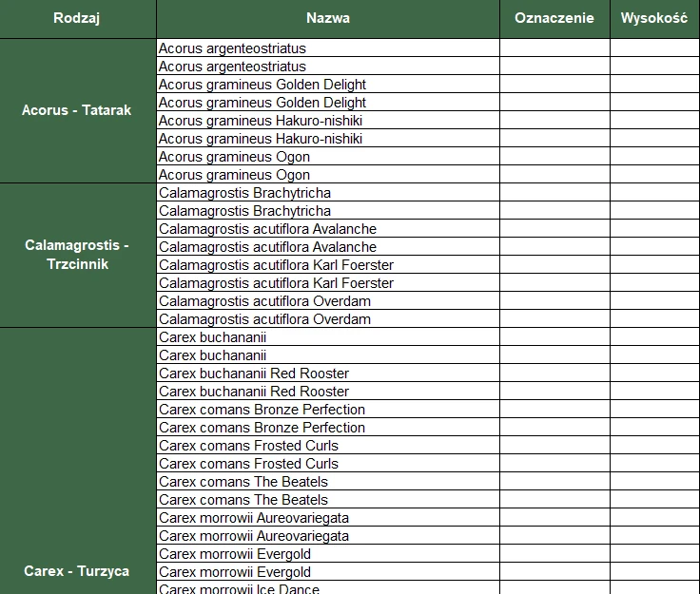Image resolution: width=700 pixels, height=594 pixels.
Task: Click the first Carex comans Frosted Curls cell
Action: click(x=328, y=445)
